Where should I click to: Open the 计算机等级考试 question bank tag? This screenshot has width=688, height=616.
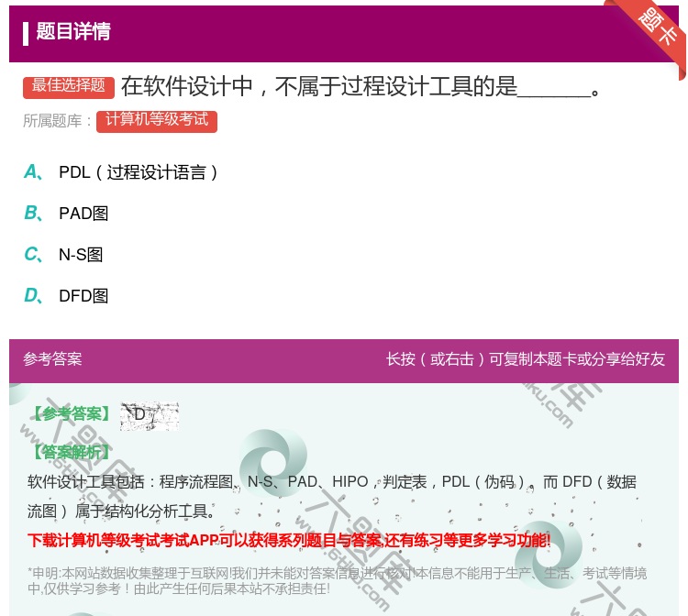[157, 121]
